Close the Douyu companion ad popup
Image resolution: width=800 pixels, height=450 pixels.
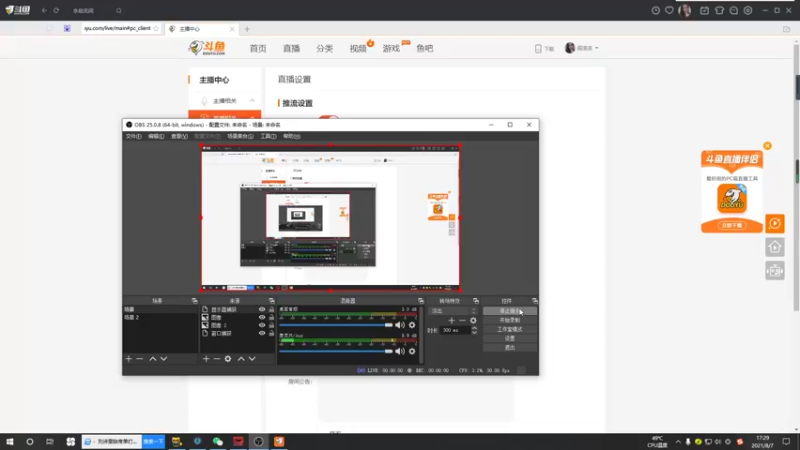coord(767,146)
